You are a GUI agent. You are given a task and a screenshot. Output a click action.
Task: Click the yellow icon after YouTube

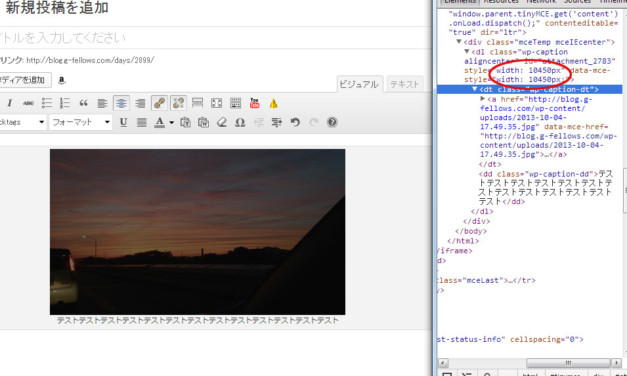click(x=274, y=104)
